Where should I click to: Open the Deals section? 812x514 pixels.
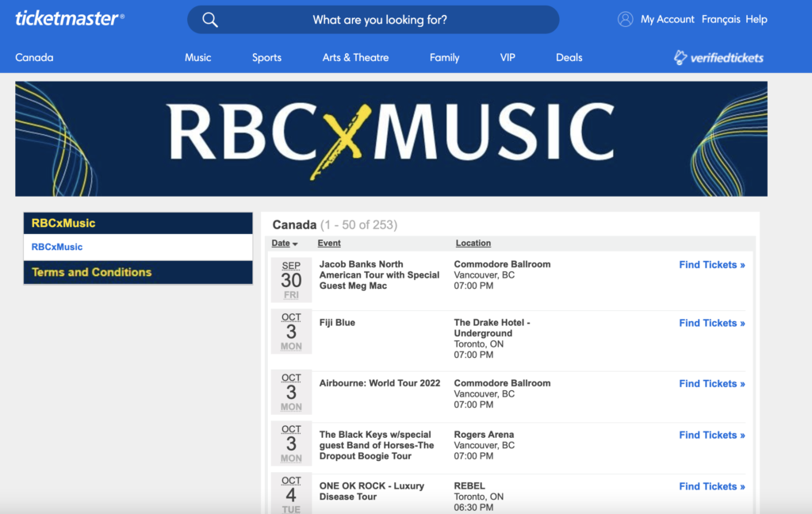coord(569,57)
